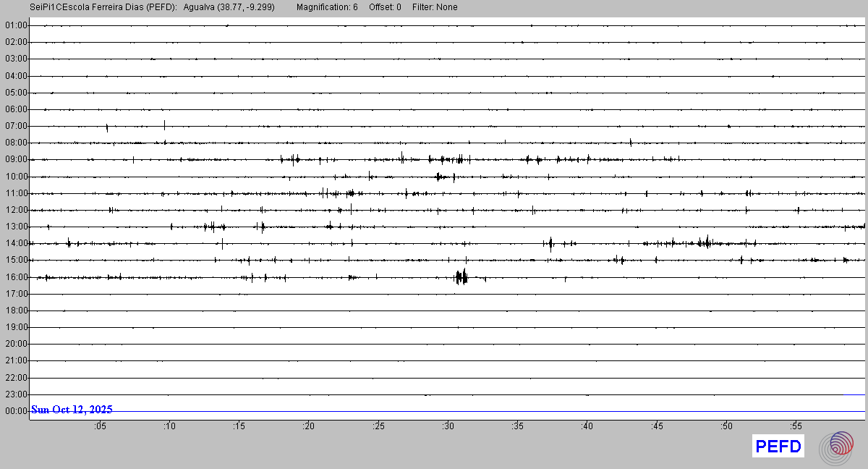Click the Sun Oct 12, 2025 date label

(x=72, y=410)
